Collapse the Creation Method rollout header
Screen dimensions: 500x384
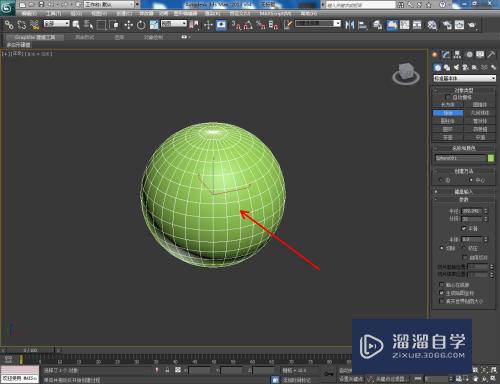click(x=464, y=171)
